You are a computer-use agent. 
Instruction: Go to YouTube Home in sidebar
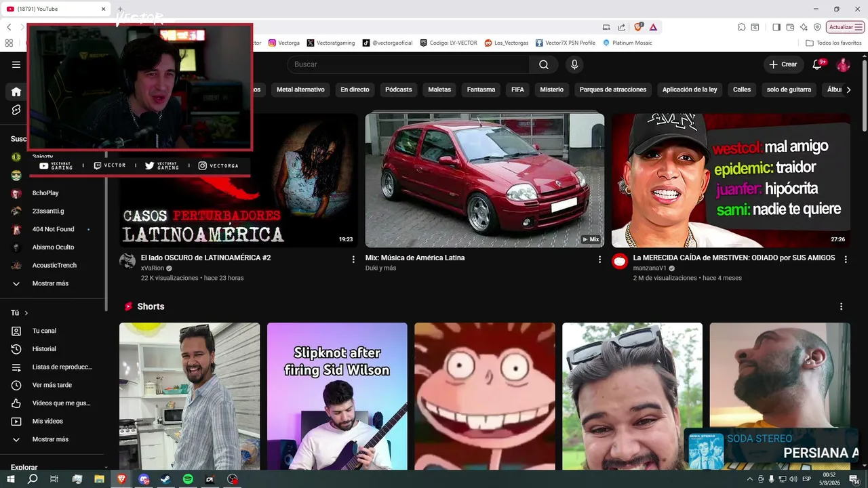[x=16, y=91]
